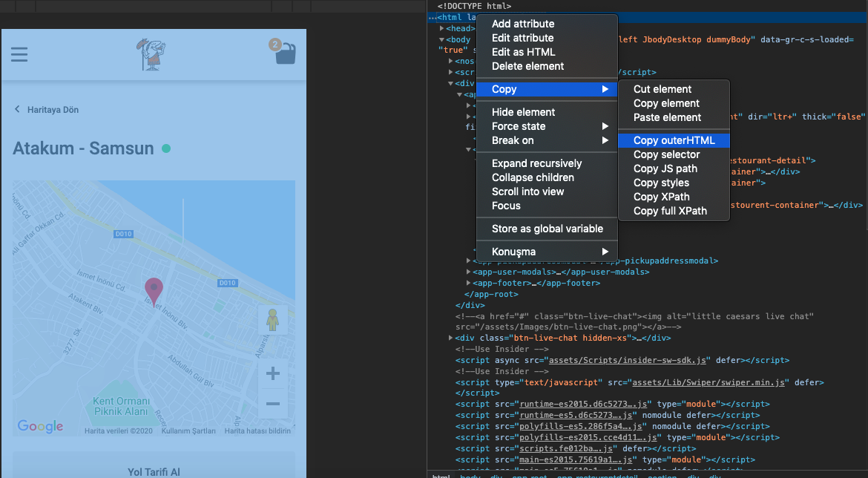Choose Edit attribute menu entry
This screenshot has height=478, width=868.
coord(547,38)
